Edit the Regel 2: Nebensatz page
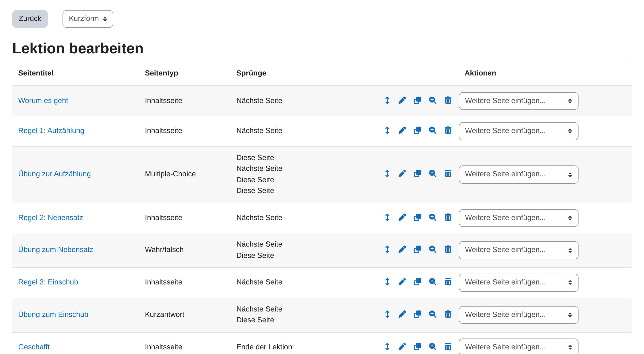This screenshot has height=354, width=644. (402, 218)
